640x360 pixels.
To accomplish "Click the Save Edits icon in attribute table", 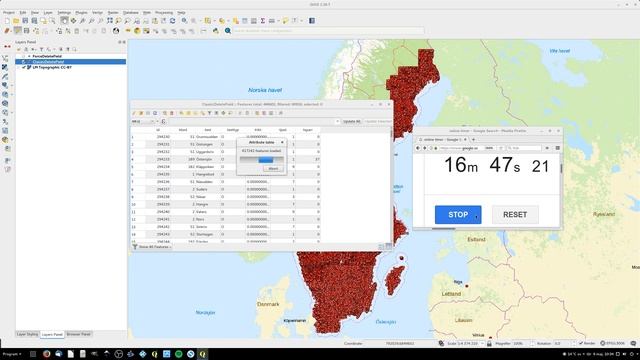I will [x=148, y=113].
